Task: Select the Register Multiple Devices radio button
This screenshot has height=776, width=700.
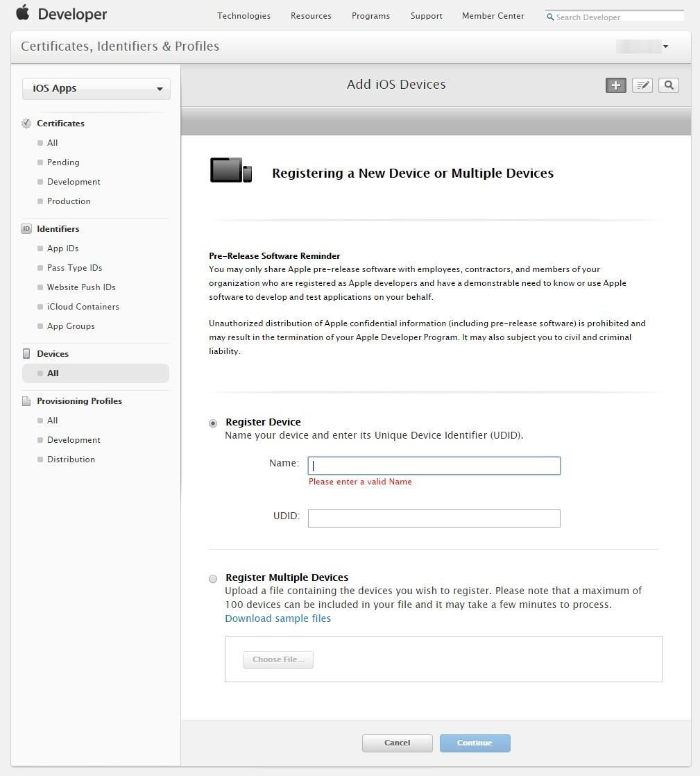Action: click(x=213, y=579)
